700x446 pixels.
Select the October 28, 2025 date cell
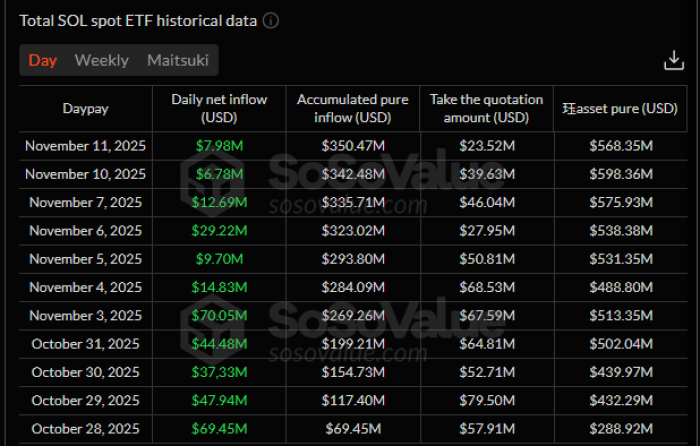point(86,429)
